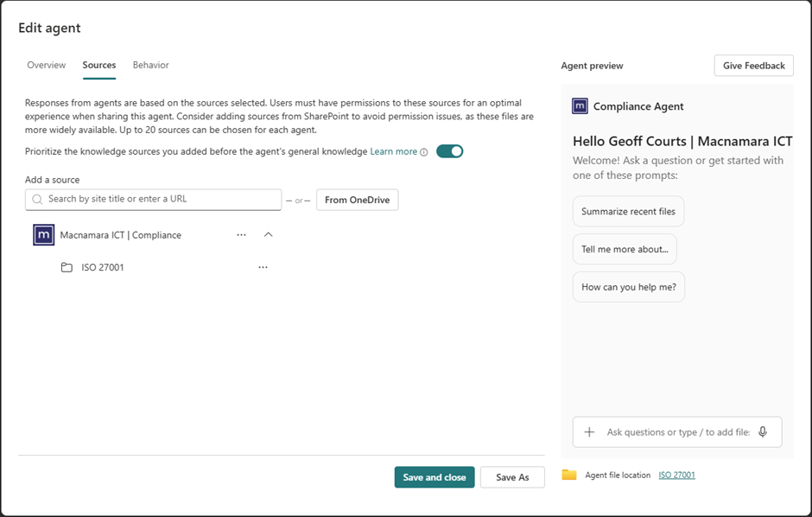The height and width of the screenshot is (517, 812).
Task: Toggle prioritize knowledge sources switch
Action: click(449, 151)
